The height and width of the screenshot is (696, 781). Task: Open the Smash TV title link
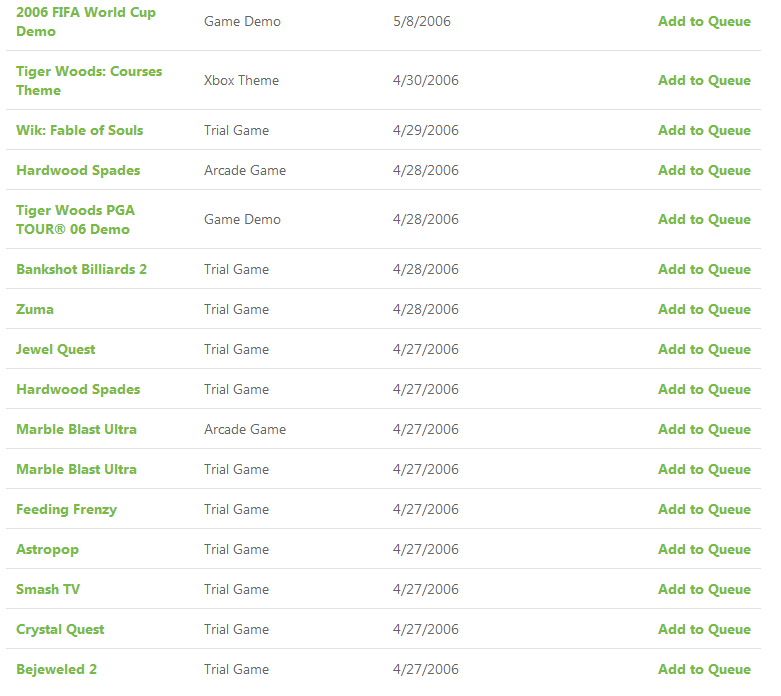[48, 589]
